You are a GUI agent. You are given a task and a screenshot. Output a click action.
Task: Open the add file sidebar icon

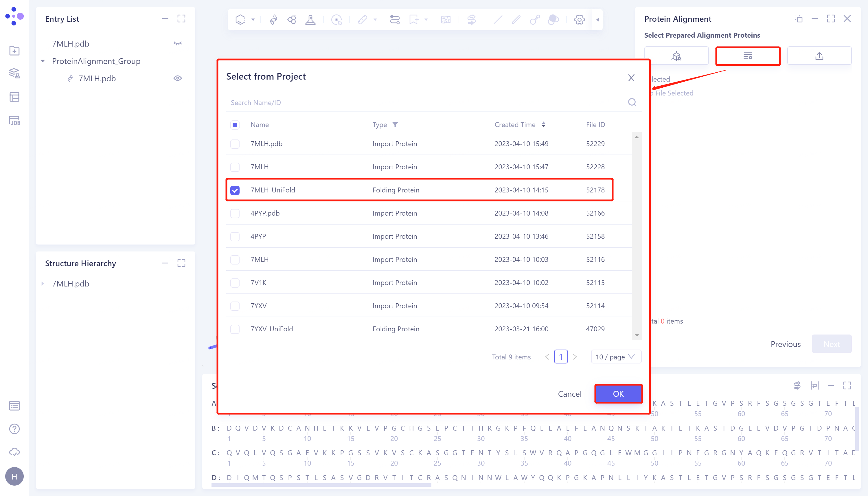[x=14, y=51]
